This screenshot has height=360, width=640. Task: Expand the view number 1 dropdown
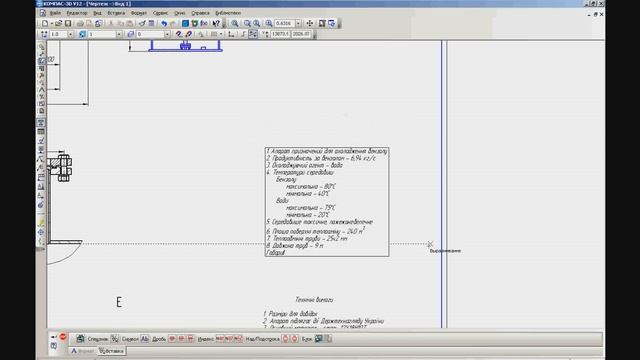[x=119, y=34]
